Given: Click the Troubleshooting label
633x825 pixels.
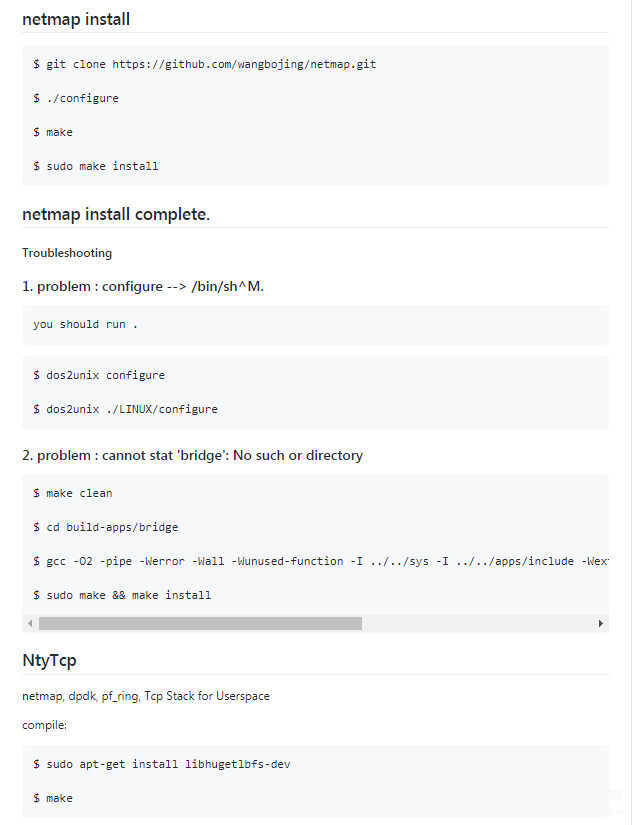Looking at the screenshot, I should point(67,253).
